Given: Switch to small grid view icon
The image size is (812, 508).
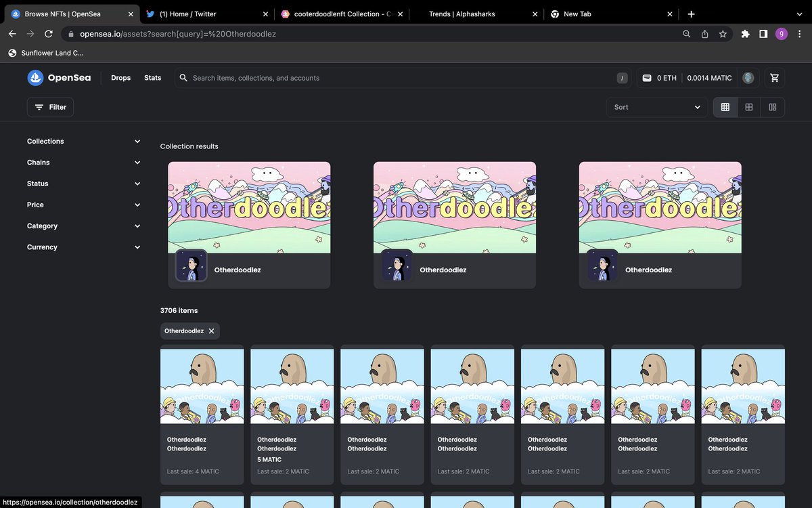Looking at the screenshot, I should tap(725, 107).
